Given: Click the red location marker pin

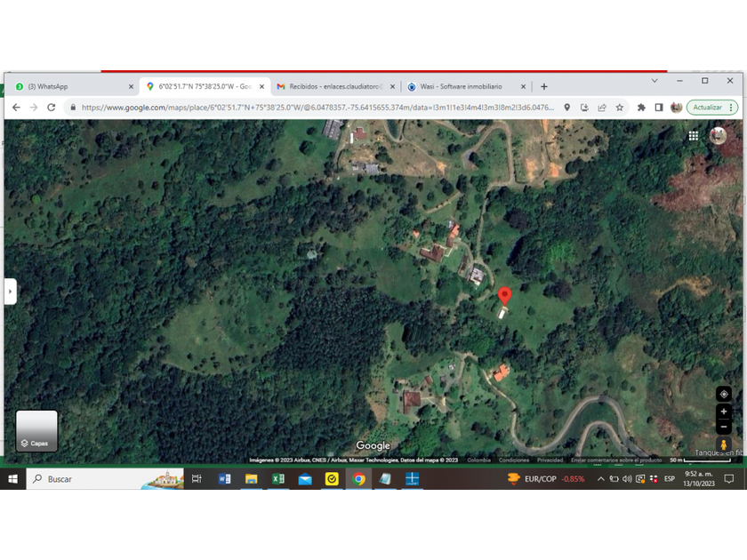Looking at the screenshot, I should pyautogui.click(x=504, y=296).
